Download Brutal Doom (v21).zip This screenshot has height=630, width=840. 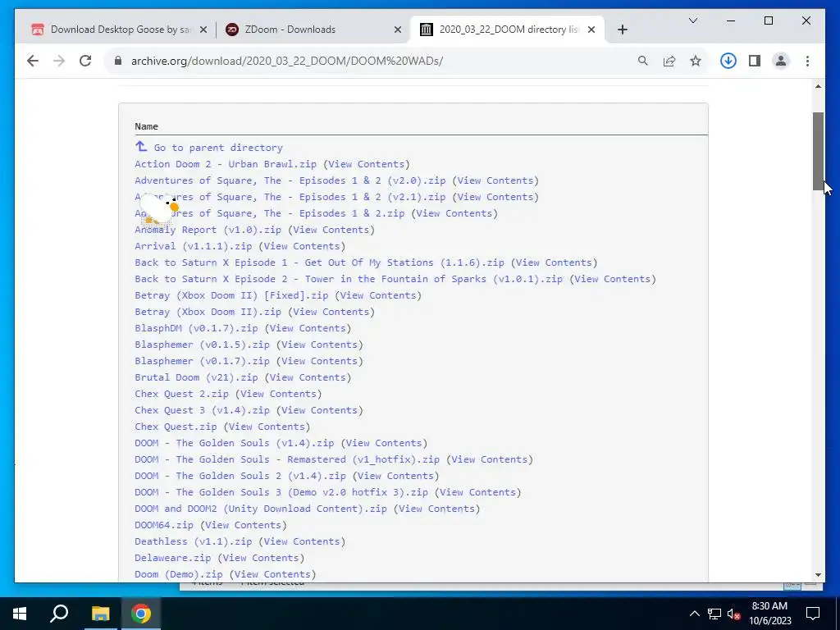[196, 377]
